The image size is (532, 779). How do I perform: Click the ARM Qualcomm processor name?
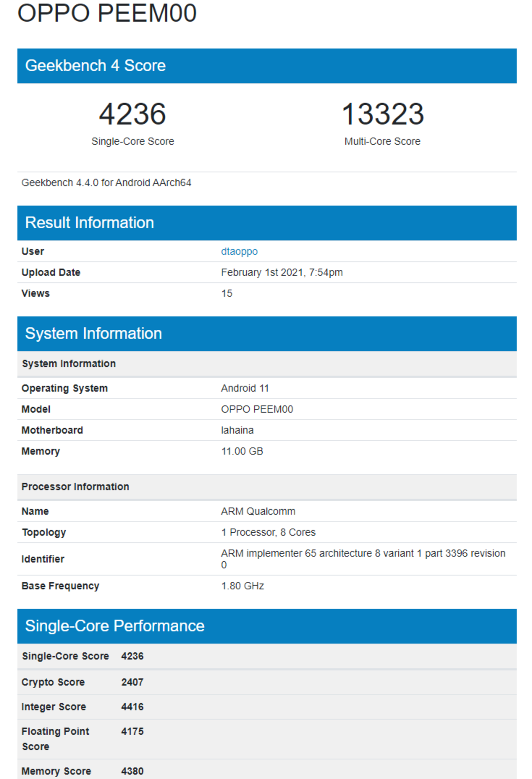coord(258,512)
